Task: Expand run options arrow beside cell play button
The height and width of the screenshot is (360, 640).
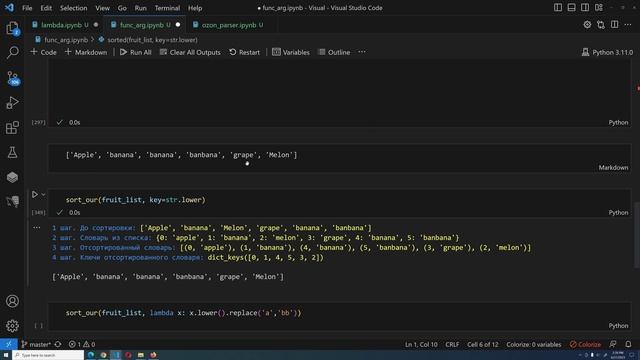Action: tap(43, 195)
